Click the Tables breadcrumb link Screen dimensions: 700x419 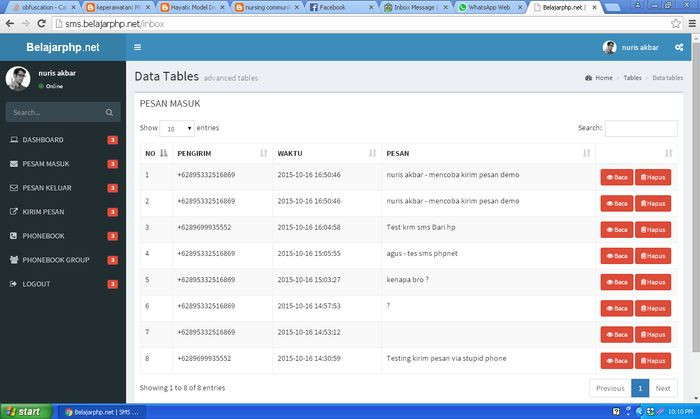632,78
